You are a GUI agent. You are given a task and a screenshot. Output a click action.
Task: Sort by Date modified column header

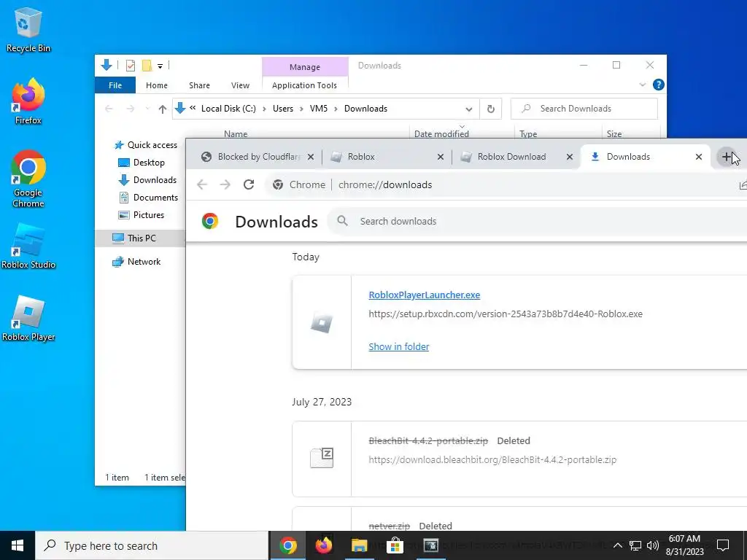click(x=441, y=134)
